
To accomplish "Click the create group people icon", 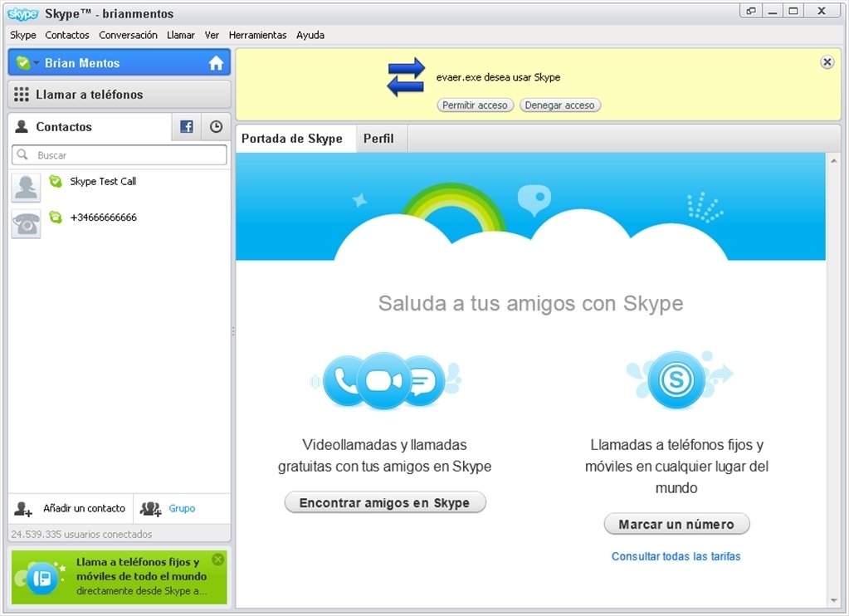I will click(150, 509).
